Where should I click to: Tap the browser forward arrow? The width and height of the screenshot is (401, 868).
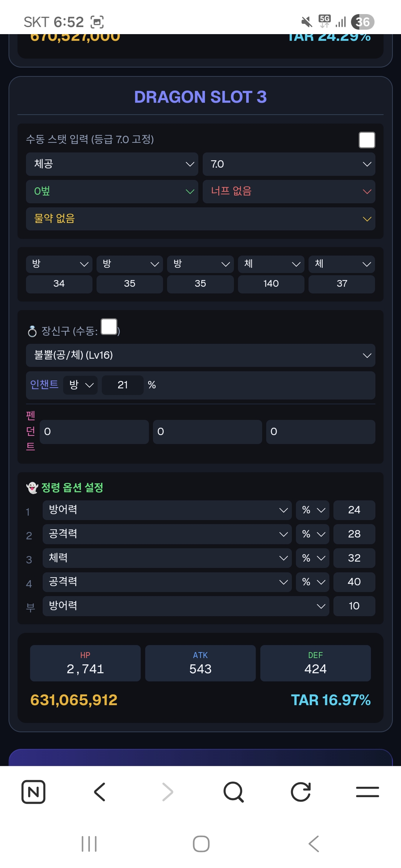coord(167,792)
